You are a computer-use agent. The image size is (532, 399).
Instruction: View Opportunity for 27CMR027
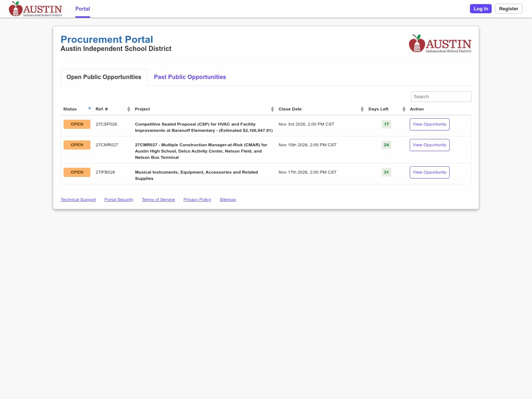(429, 145)
